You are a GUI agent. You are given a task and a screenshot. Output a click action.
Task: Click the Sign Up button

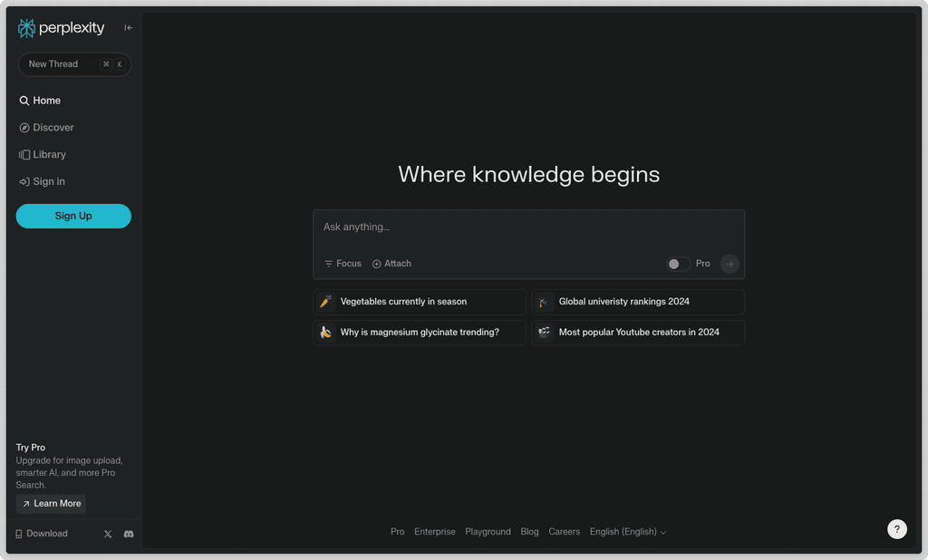click(73, 217)
